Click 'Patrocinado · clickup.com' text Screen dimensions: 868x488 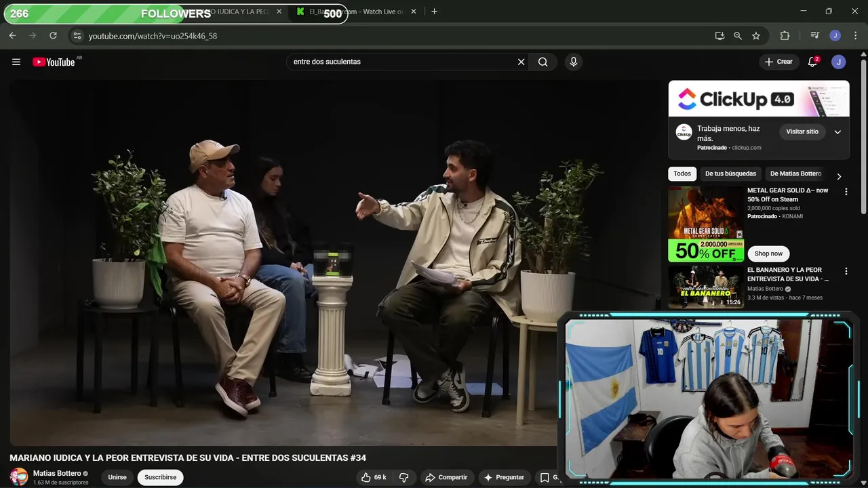pyautogui.click(x=729, y=148)
